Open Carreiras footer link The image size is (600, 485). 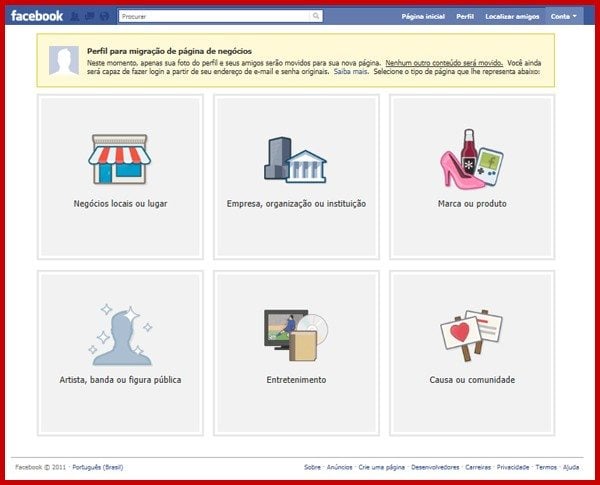coord(478,467)
